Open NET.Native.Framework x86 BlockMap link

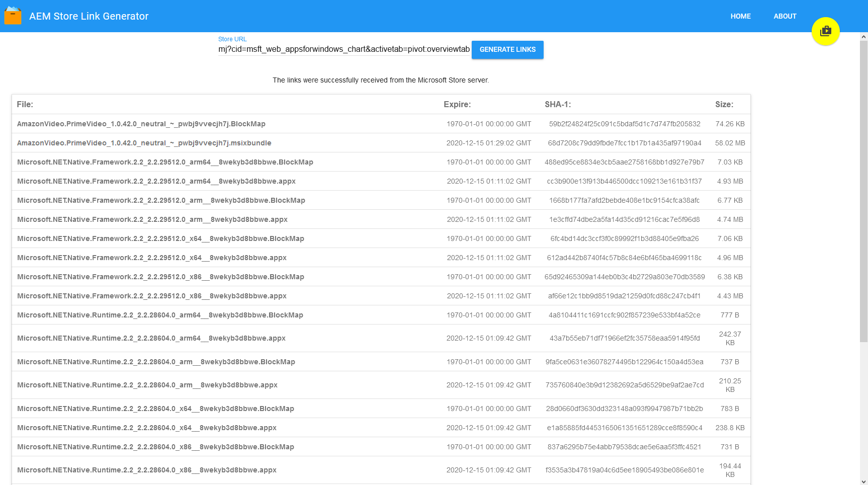click(x=160, y=277)
